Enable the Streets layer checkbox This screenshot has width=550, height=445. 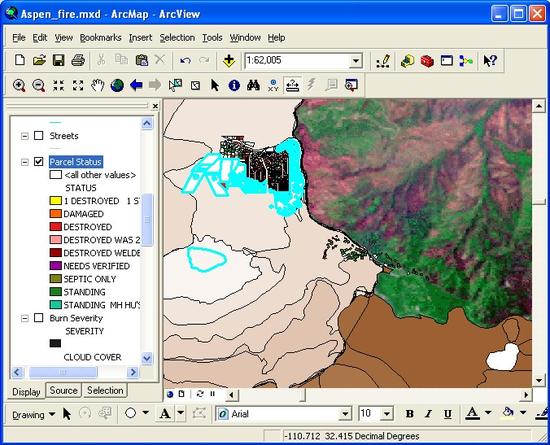click(x=39, y=136)
